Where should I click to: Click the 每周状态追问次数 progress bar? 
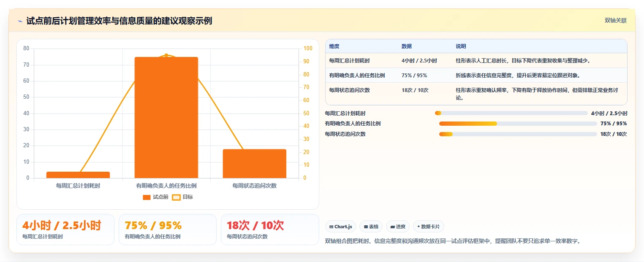518,134
